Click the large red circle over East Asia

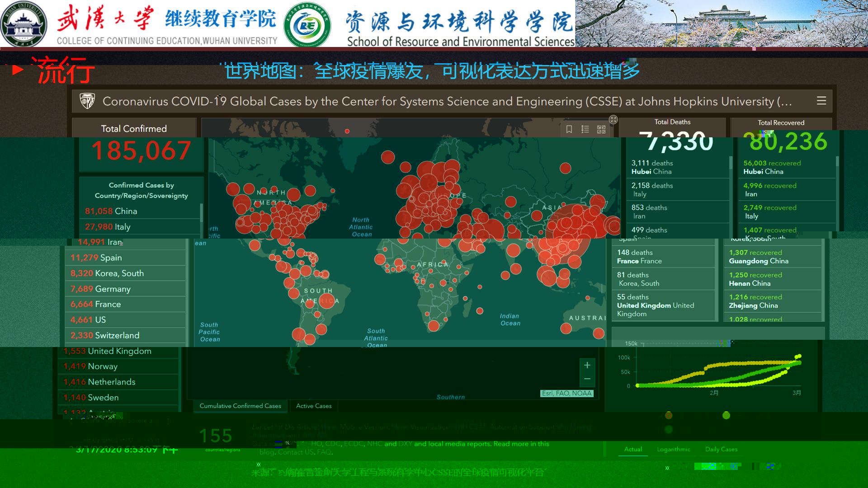pos(568,234)
